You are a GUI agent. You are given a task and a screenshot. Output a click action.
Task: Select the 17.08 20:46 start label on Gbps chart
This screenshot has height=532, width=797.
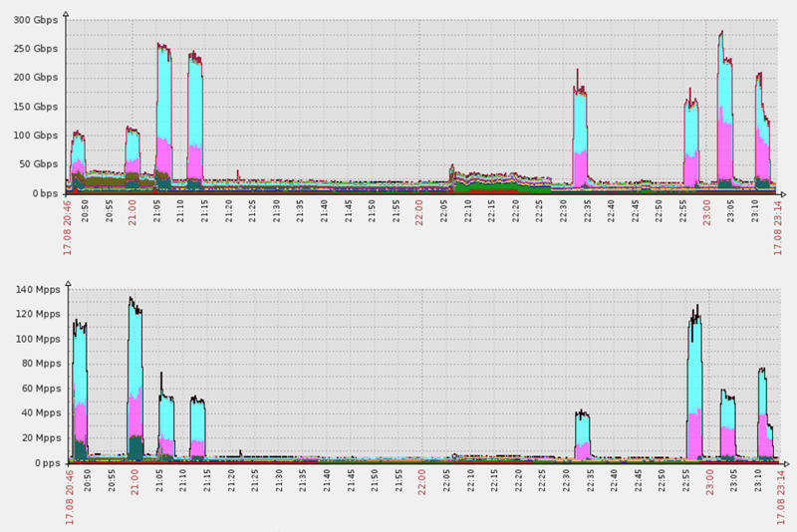[67, 227]
